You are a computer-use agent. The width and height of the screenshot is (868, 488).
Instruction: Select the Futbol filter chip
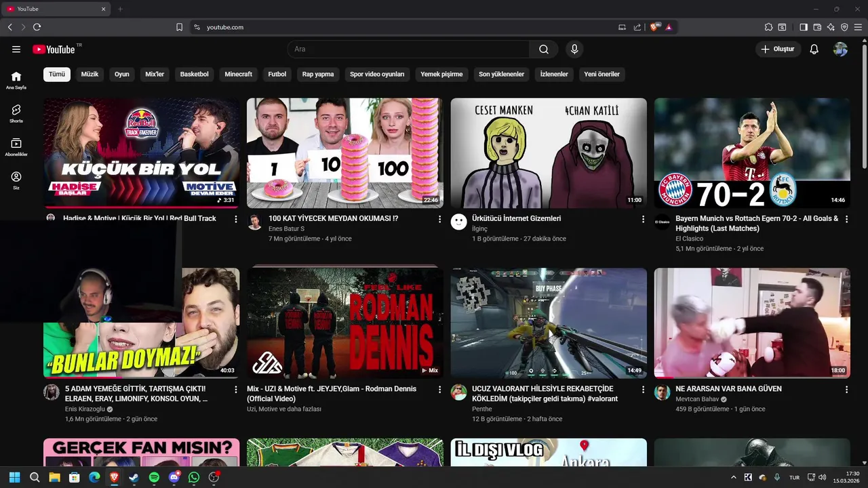click(277, 74)
